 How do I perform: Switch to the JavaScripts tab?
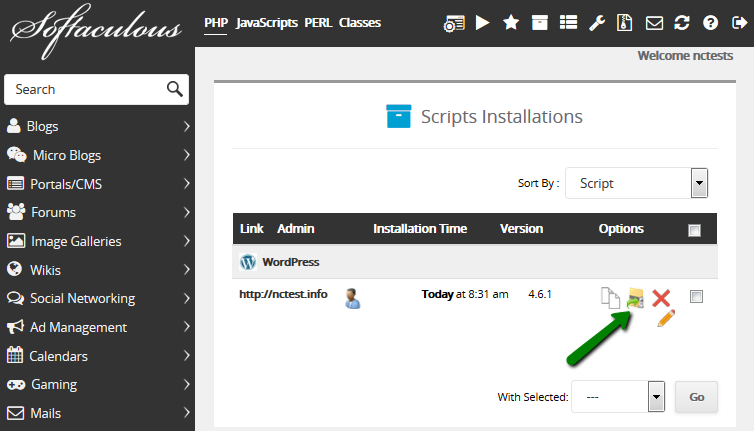pyautogui.click(x=267, y=22)
